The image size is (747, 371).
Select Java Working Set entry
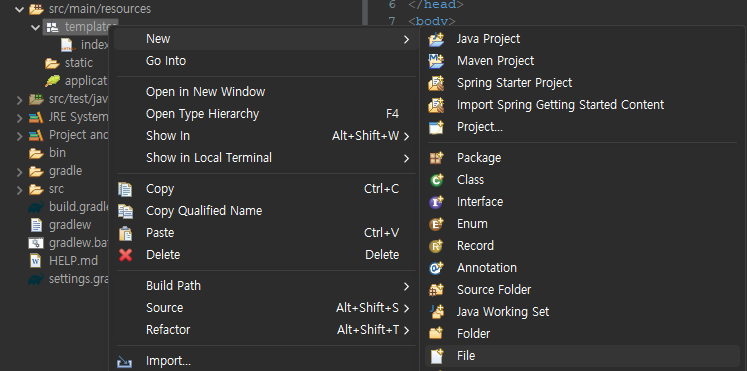583,312
